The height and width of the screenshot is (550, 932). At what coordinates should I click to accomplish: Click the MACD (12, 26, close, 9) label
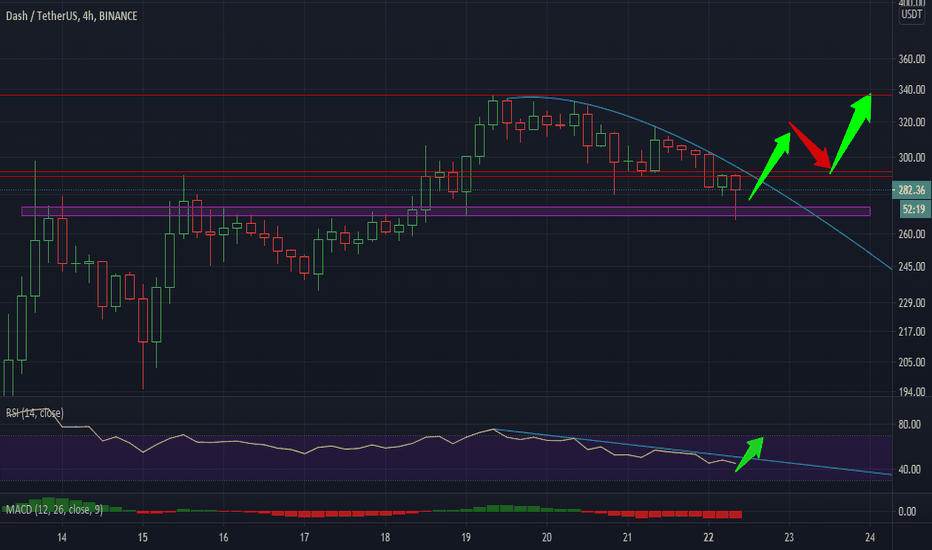click(x=54, y=510)
